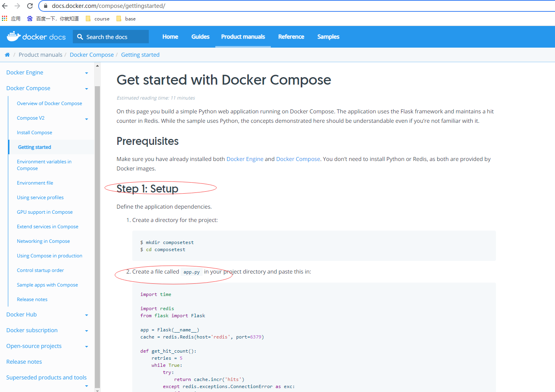The height and width of the screenshot is (392, 555).
Task: Expand the Open-source projects caret
Action: point(87,346)
